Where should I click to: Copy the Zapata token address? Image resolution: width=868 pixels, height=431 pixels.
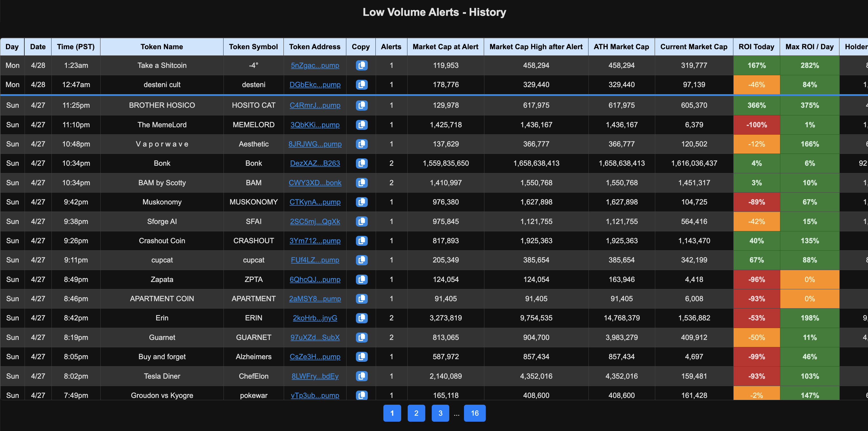tap(361, 279)
